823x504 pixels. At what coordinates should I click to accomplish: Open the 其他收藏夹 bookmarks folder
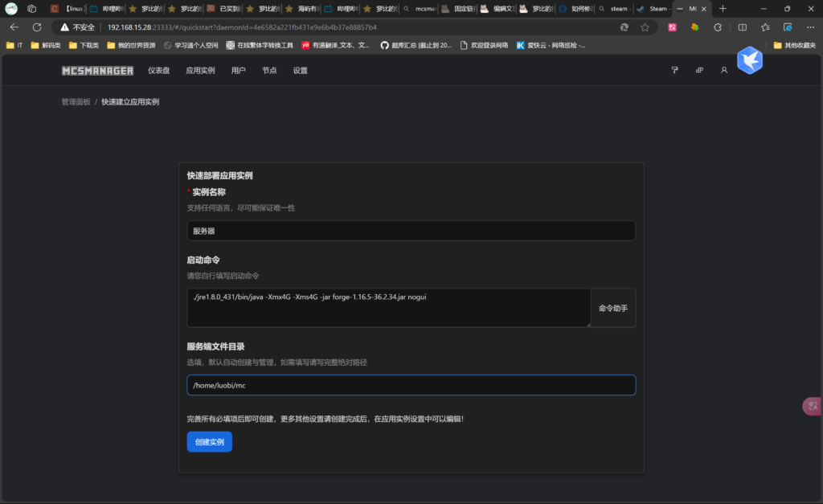(x=793, y=45)
